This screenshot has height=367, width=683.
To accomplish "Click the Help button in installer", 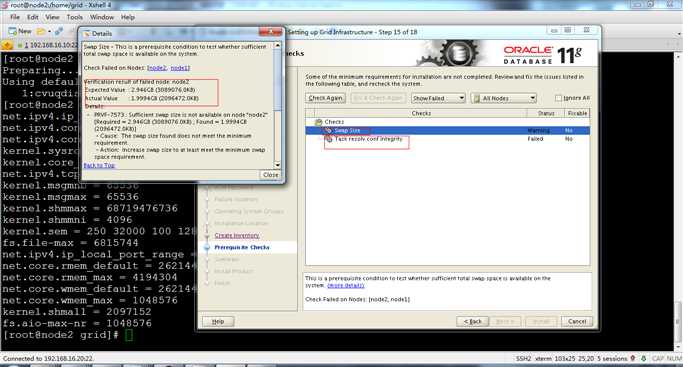I will click(218, 321).
